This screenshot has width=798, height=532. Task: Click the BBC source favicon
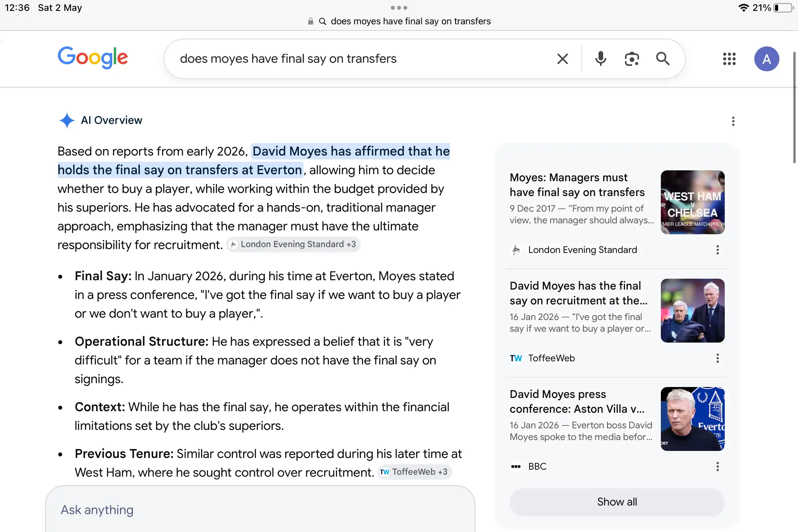(x=516, y=467)
